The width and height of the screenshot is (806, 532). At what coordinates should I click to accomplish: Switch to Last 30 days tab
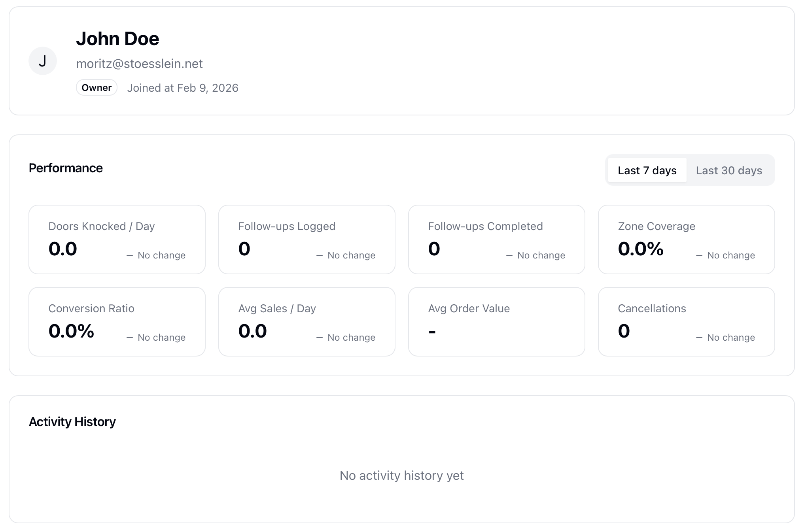[729, 170]
